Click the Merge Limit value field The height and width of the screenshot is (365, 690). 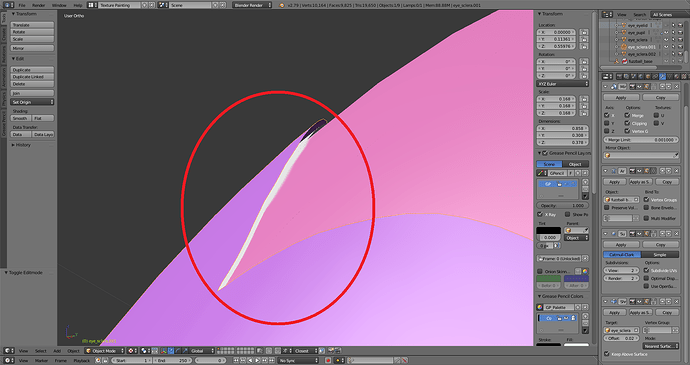[x=641, y=140]
